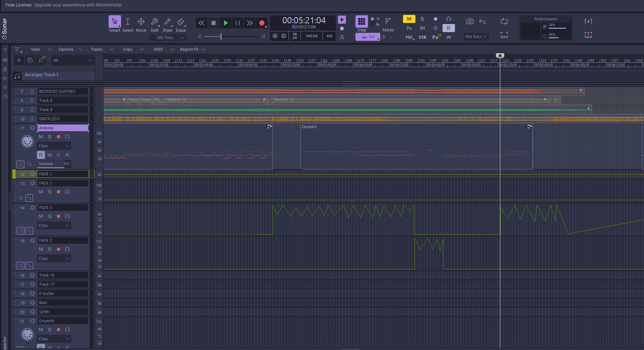The image size is (644, 350).
Task: Toggle global Read automation R button
Action: [x=448, y=28]
